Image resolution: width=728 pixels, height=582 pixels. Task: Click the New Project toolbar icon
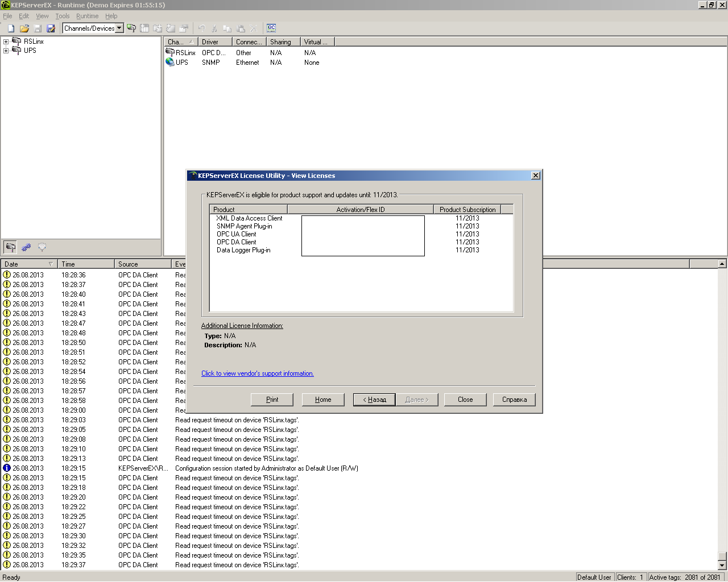pos(11,28)
